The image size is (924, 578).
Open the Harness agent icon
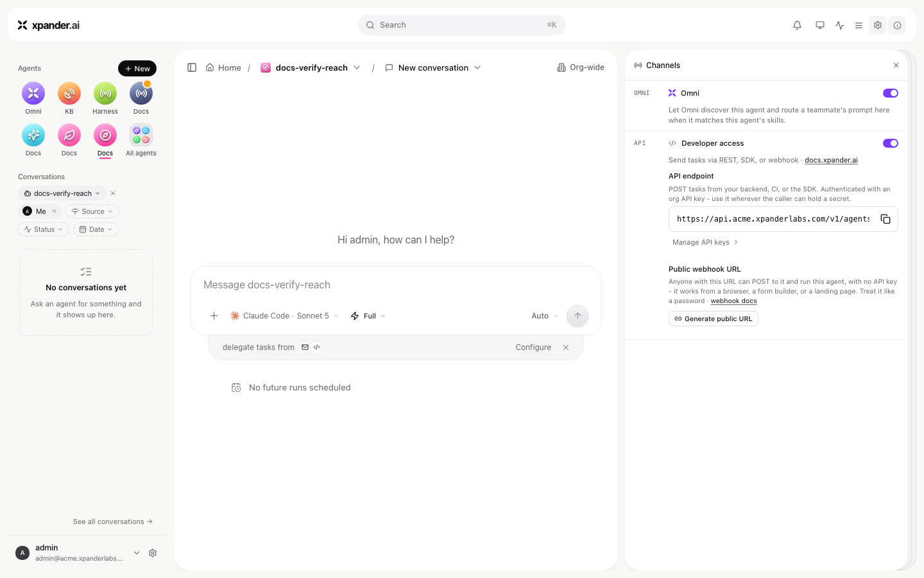pyautogui.click(x=105, y=94)
